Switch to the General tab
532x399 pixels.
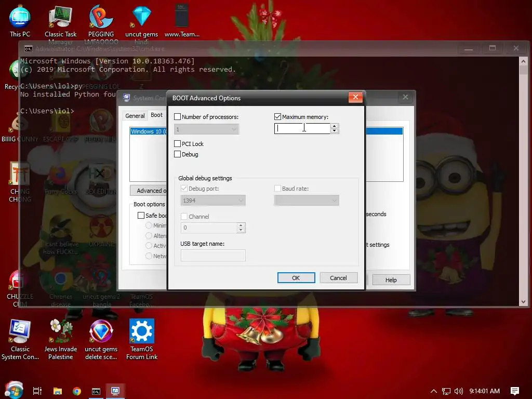click(135, 116)
